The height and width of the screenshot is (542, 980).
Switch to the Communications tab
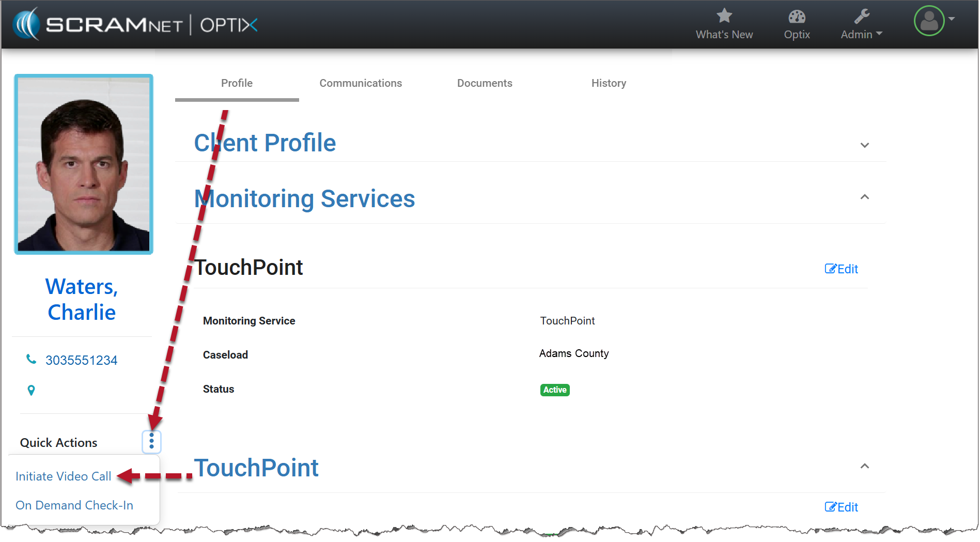[x=360, y=83]
